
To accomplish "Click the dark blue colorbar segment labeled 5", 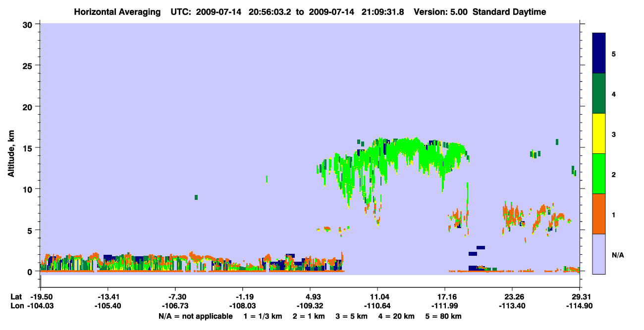I will 599,53.
